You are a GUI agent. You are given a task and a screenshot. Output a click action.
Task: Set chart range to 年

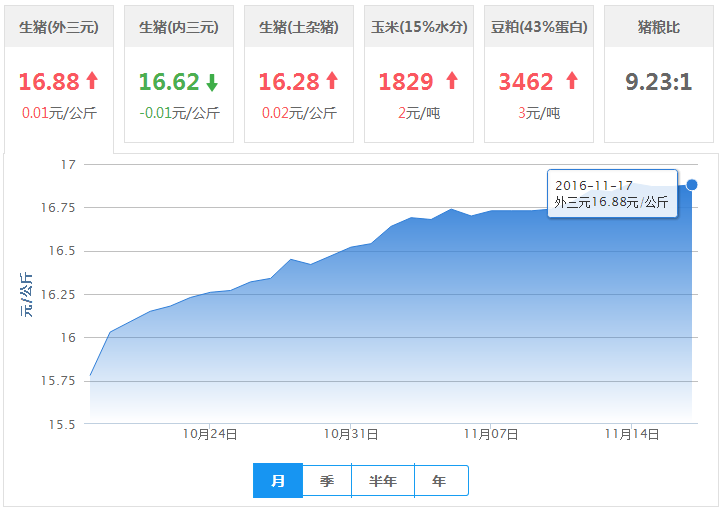click(x=440, y=481)
